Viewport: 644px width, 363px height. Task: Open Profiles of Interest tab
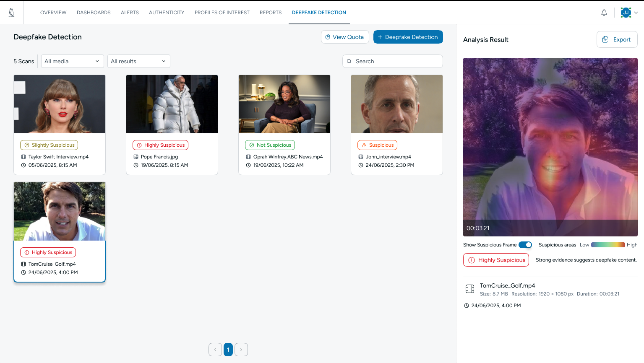222,13
